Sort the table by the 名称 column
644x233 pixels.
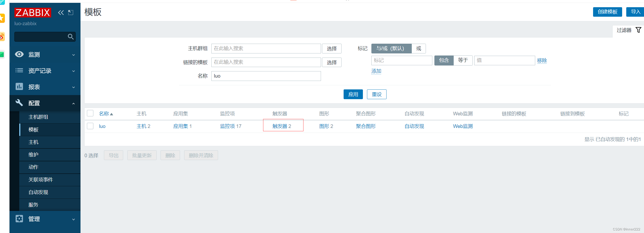[106, 114]
